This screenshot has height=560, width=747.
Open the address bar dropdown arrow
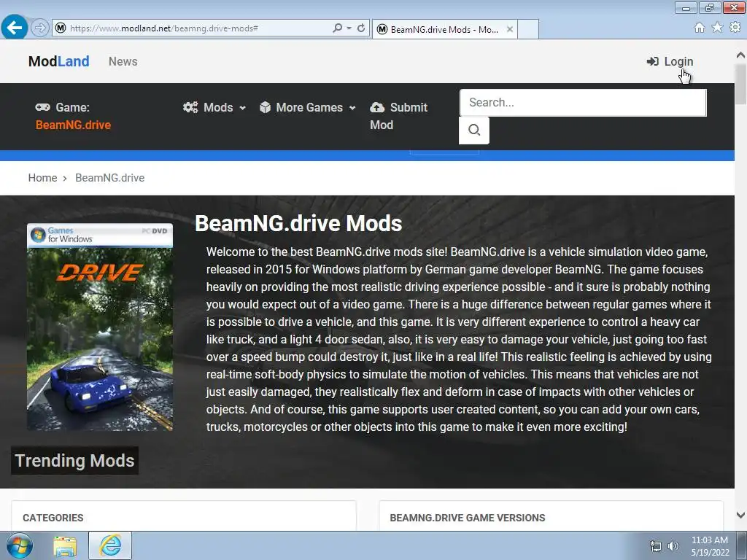pos(349,28)
